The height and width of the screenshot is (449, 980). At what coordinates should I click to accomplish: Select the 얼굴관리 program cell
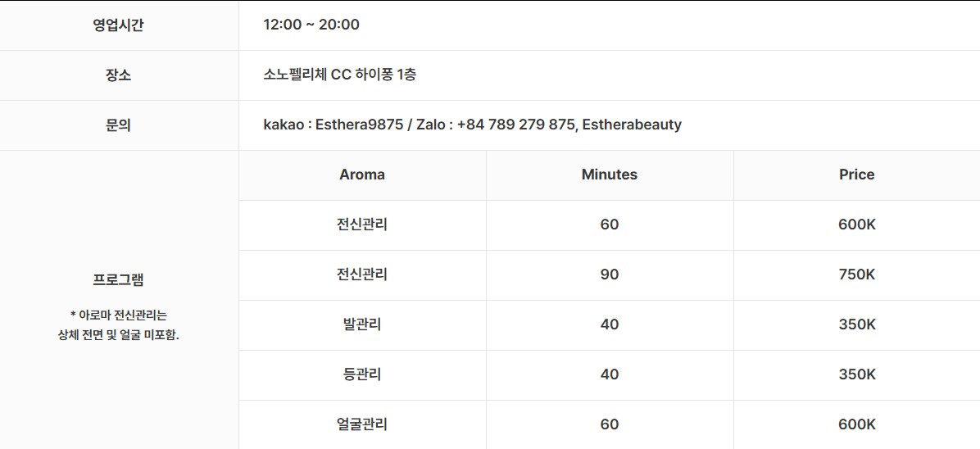click(362, 425)
